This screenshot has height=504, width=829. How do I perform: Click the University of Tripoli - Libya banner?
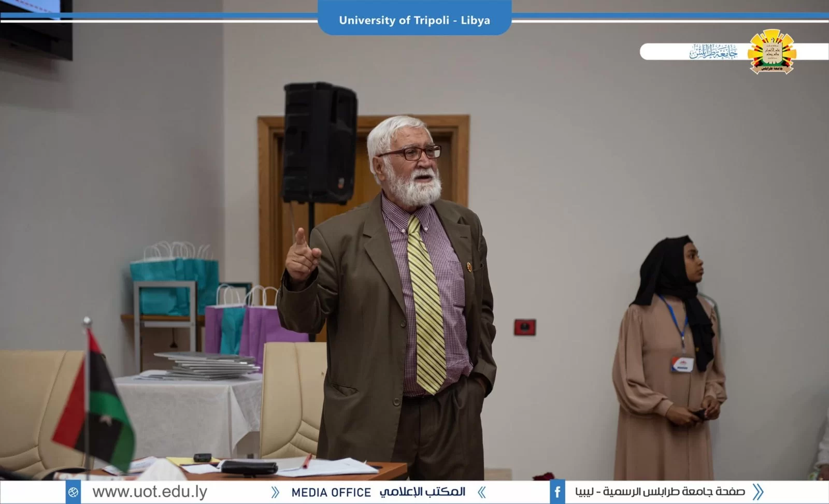coord(414,20)
